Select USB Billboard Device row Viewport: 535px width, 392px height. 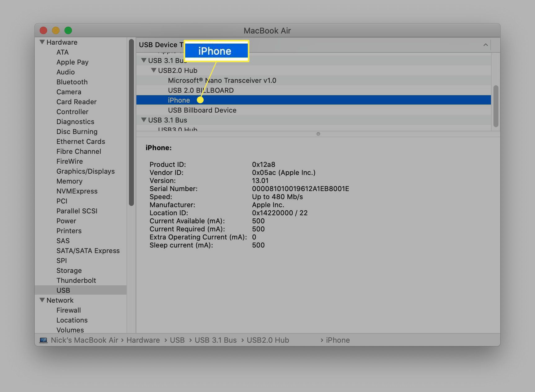314,110
